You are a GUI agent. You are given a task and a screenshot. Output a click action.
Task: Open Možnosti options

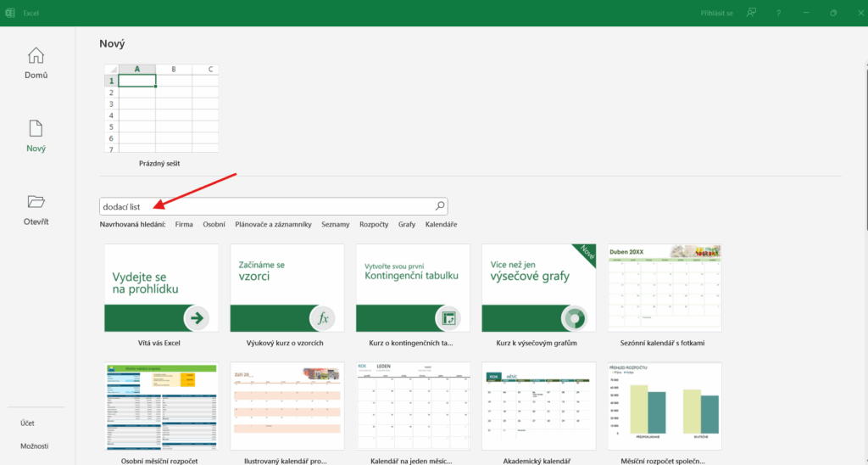[35, 446]
